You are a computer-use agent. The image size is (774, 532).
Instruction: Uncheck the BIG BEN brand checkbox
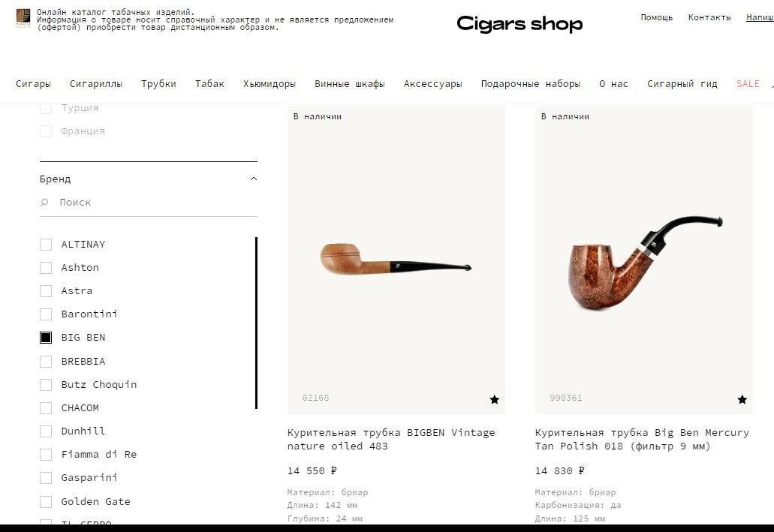(x=45, y=338)
